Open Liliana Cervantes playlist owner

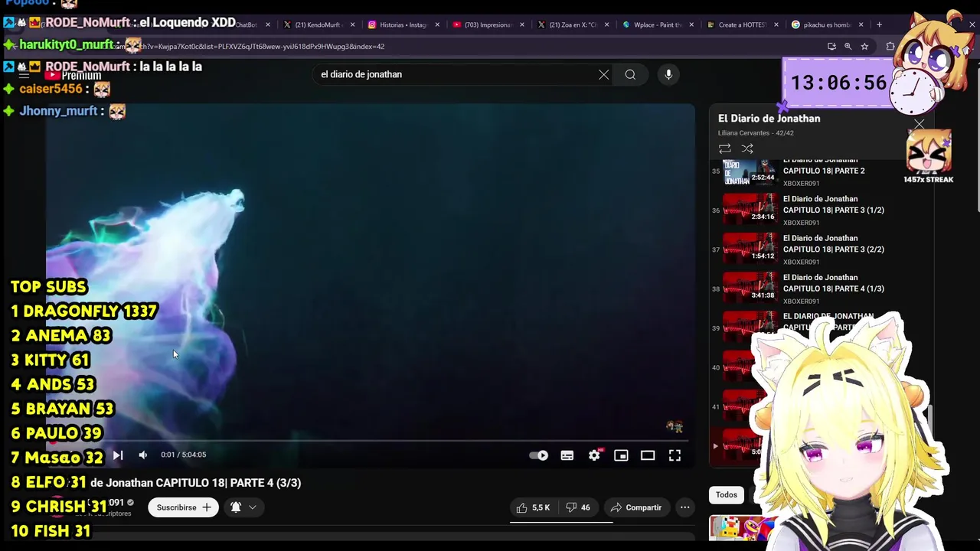tap(743, 133)
